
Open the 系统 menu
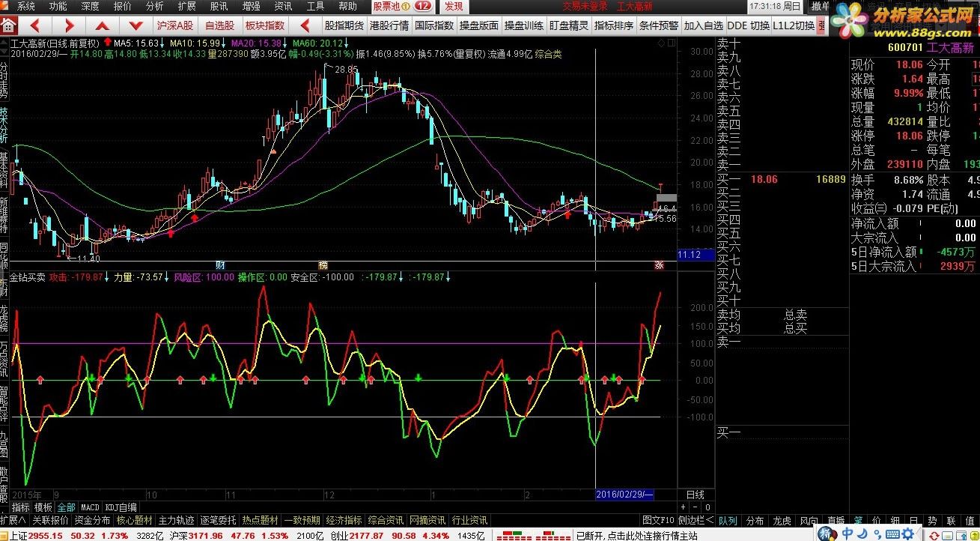click(26, 6)
